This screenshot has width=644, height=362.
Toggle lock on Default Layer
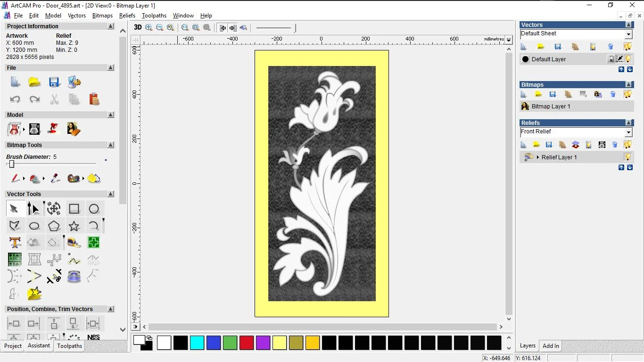click(x=611, y=59)
